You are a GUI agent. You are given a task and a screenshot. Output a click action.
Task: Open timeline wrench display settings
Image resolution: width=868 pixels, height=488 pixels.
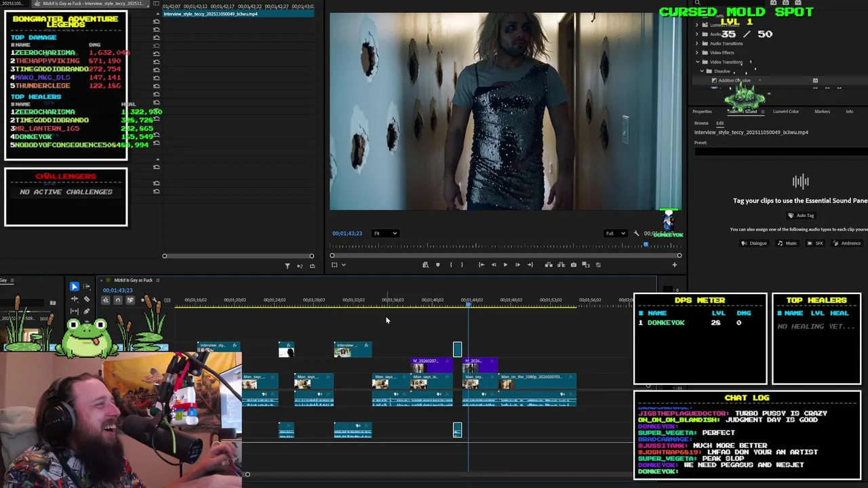coord(155,300)
